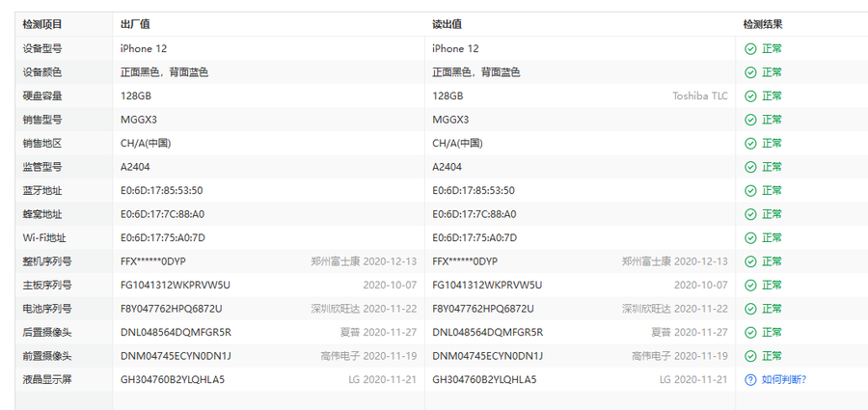Click iPhone 12 in the 出厂值 column
The width and height of the screenshot is (868, 410).
point(144,49)
